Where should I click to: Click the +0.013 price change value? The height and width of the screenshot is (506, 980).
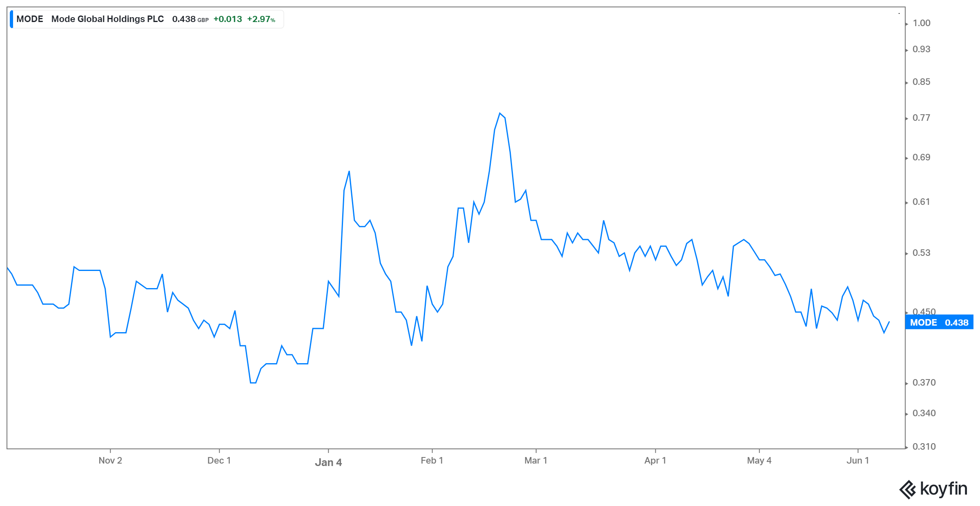227,19
